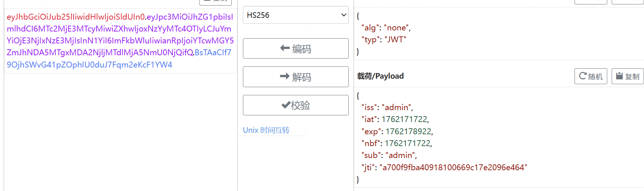Open the Unix 时间互转 link
The width and height of the screenshot is (644, 191).
[x=266, y=130]
